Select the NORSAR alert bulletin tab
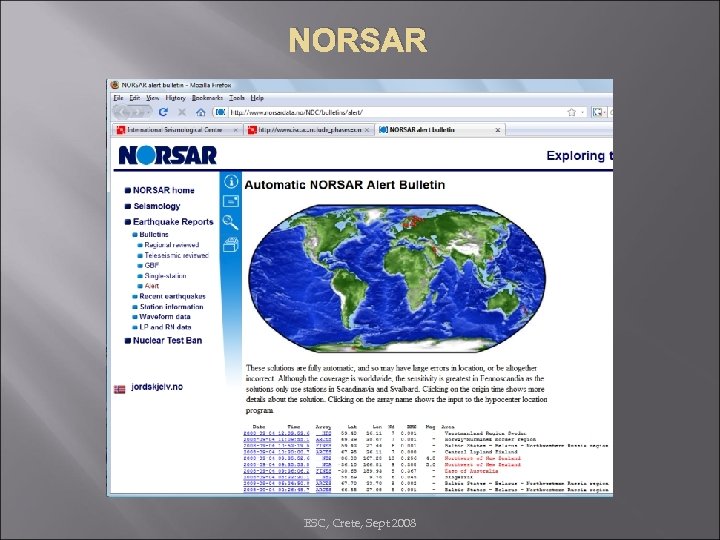This screenshot has height=540, width=720. (440, 130)
